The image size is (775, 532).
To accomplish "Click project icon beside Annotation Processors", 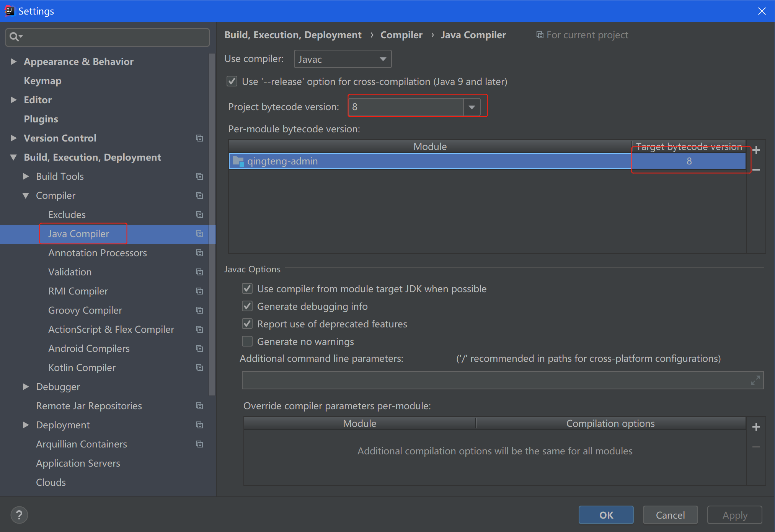I will click(x=199, y=253).
